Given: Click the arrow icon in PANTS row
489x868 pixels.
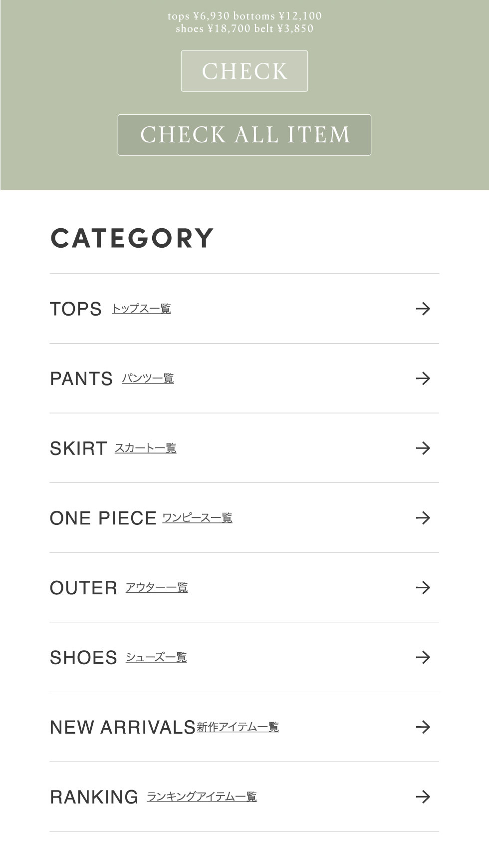Looking at the screenshot, I should pyautogui.click(x=423, y=379).
